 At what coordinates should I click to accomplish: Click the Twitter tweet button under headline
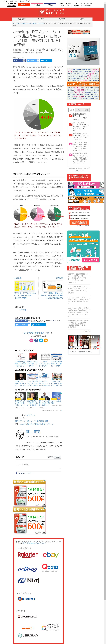33,60
